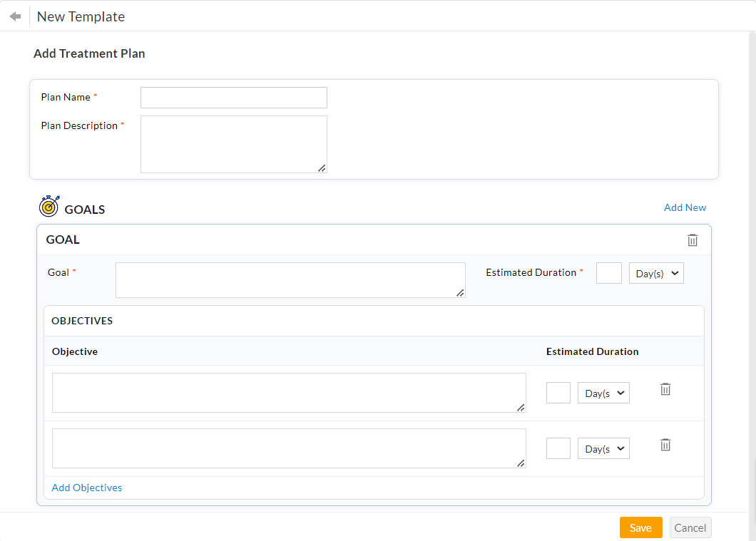The height and width of the screenshot is (541, 756).
Task: Click the Goal text area
Action: click(x=290, y=279)
